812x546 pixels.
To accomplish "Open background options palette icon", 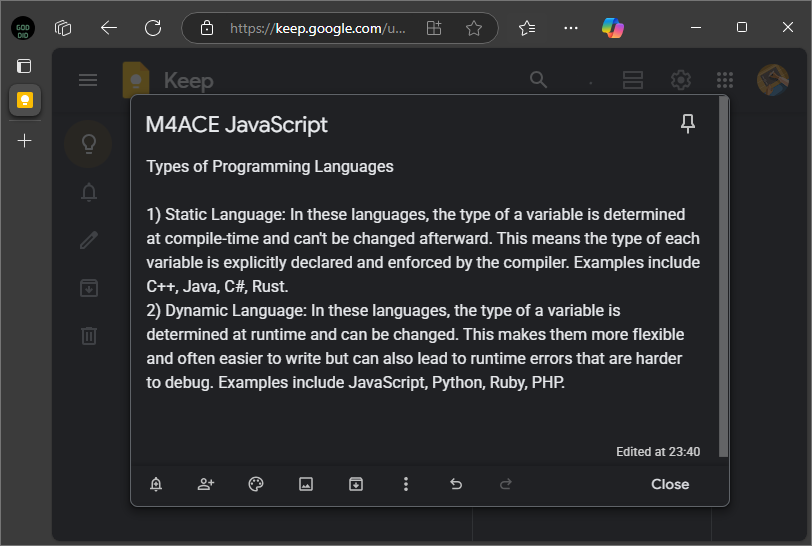I will click(x=256, y=484).
